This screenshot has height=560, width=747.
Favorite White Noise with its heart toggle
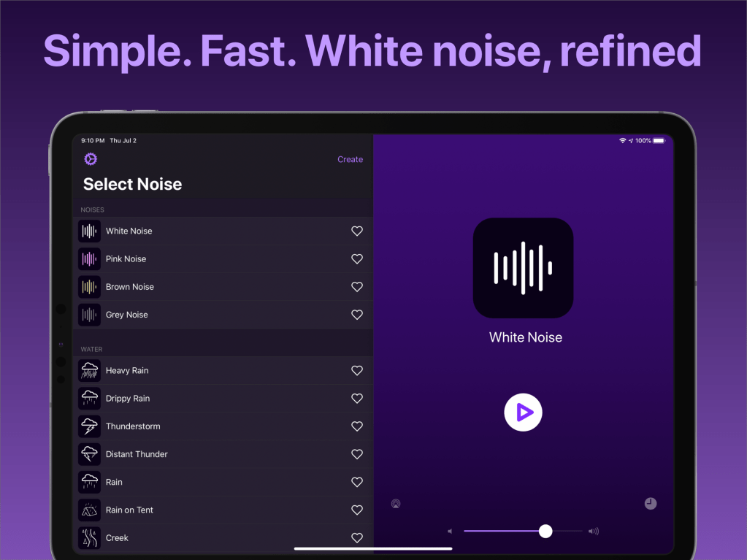[356, 231]
